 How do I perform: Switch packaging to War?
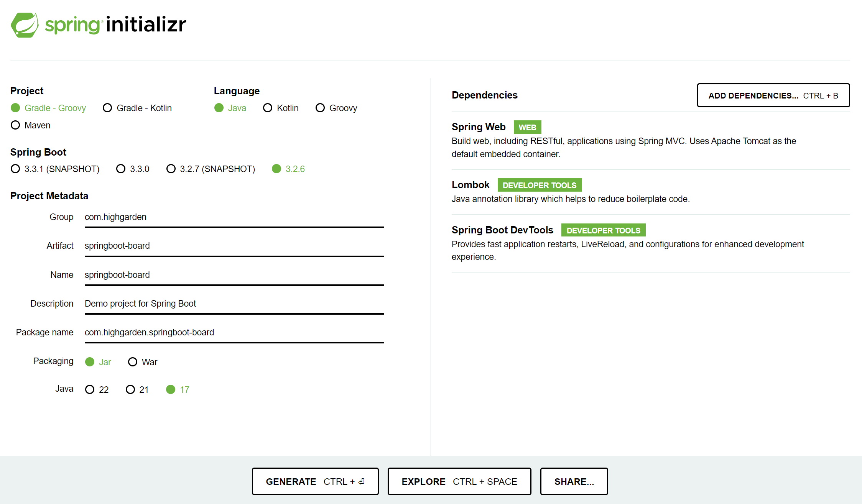pyautogui.click(x=133, y=362)
